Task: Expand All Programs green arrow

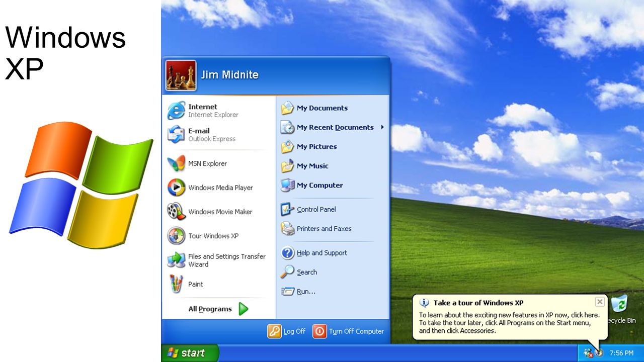Action: (x=244, y=309)
